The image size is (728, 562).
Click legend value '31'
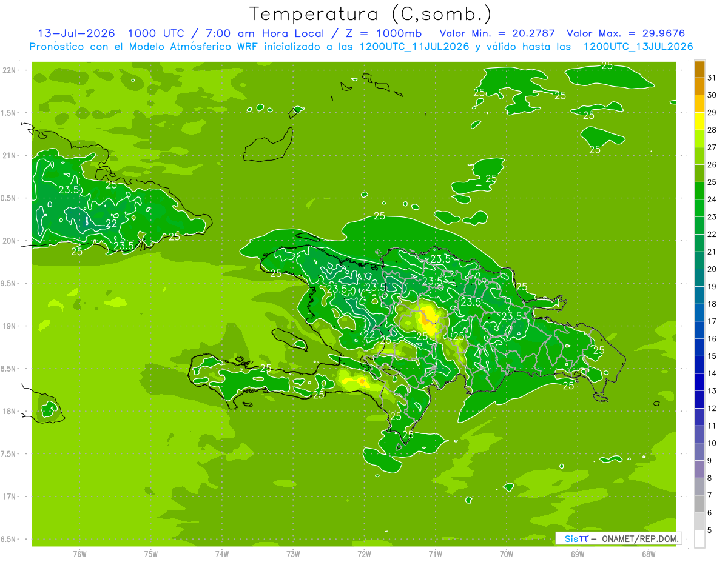pos(712,78)
